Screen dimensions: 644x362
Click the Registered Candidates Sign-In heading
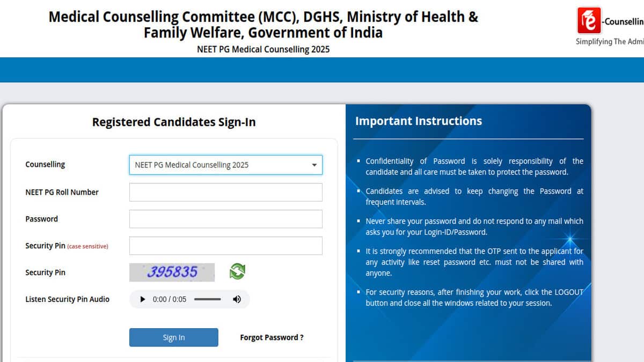tap(174, 122)
